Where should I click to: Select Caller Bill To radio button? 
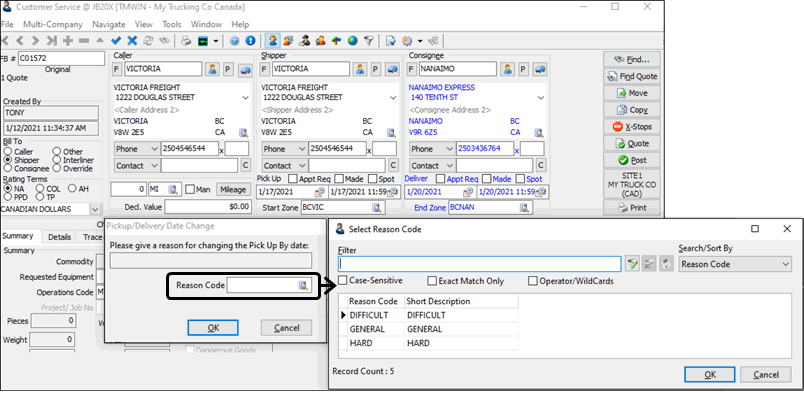tap(8, 152)
